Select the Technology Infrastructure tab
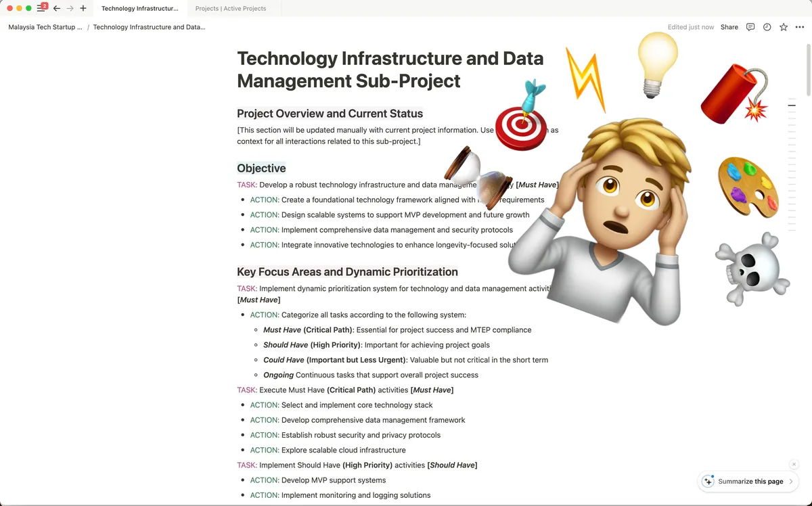The image size is (812, 506). [x=140, y=9]
